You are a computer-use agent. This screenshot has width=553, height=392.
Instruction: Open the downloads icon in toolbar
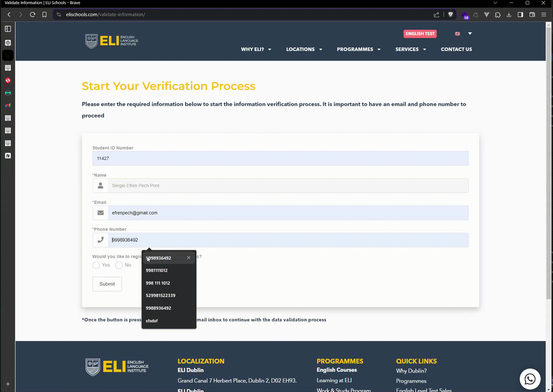[509, 15]
